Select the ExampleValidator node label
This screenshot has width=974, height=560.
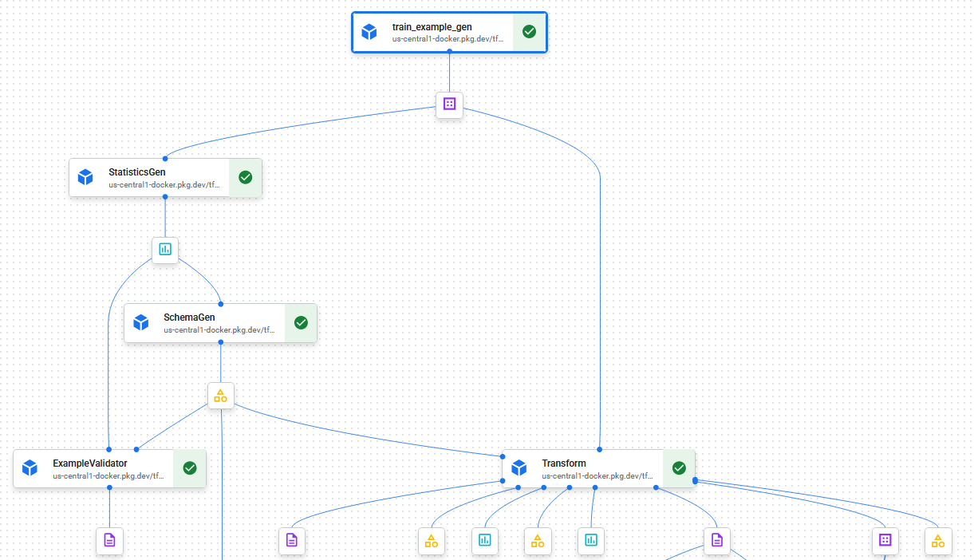[90, 463]
